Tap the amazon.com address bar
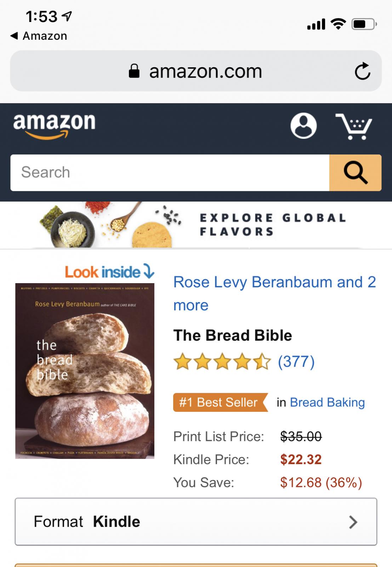This screenshot has width=392, height=567. [x=205, y=71]
